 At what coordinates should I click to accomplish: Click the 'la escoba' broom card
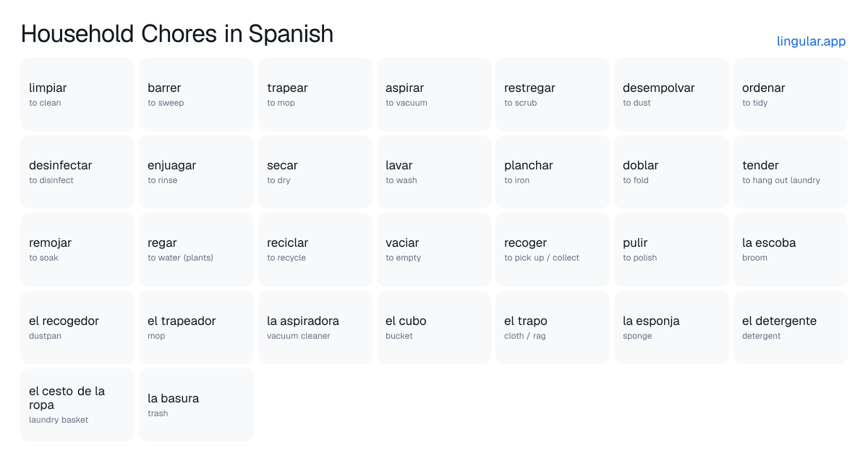coord(791,250)
